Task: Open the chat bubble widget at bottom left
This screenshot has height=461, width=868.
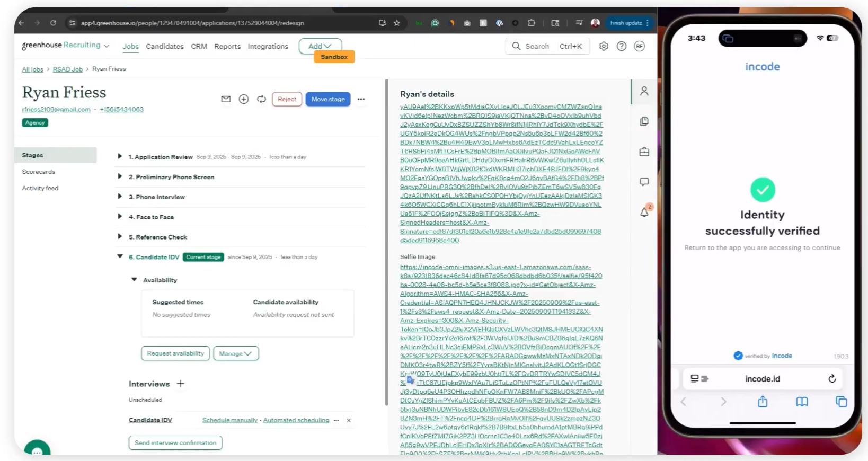Action: 37,450
